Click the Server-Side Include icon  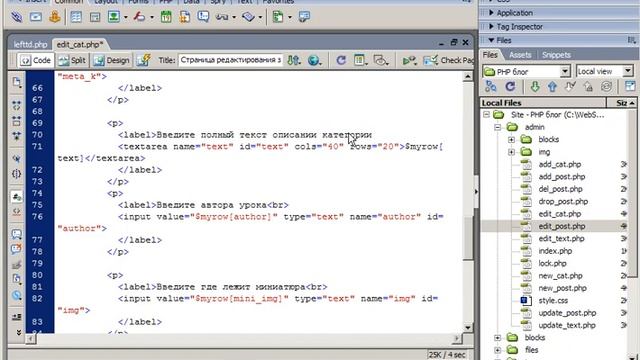tap(184, 17)
